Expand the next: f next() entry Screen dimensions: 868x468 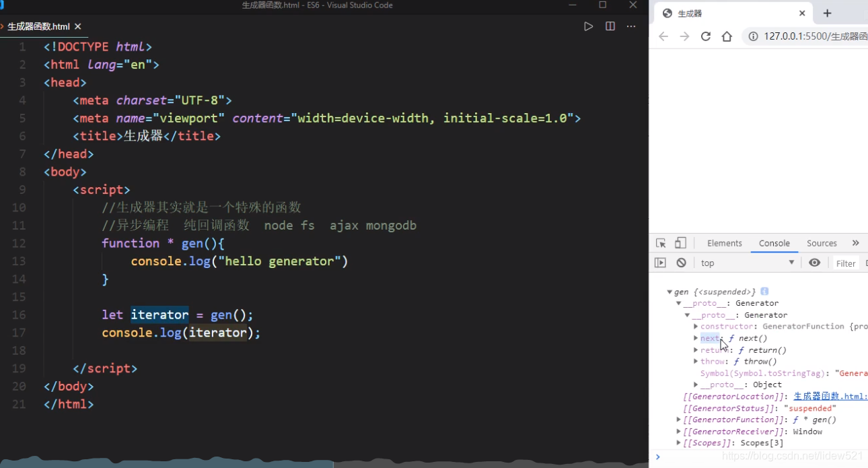[x=696, y=338]
